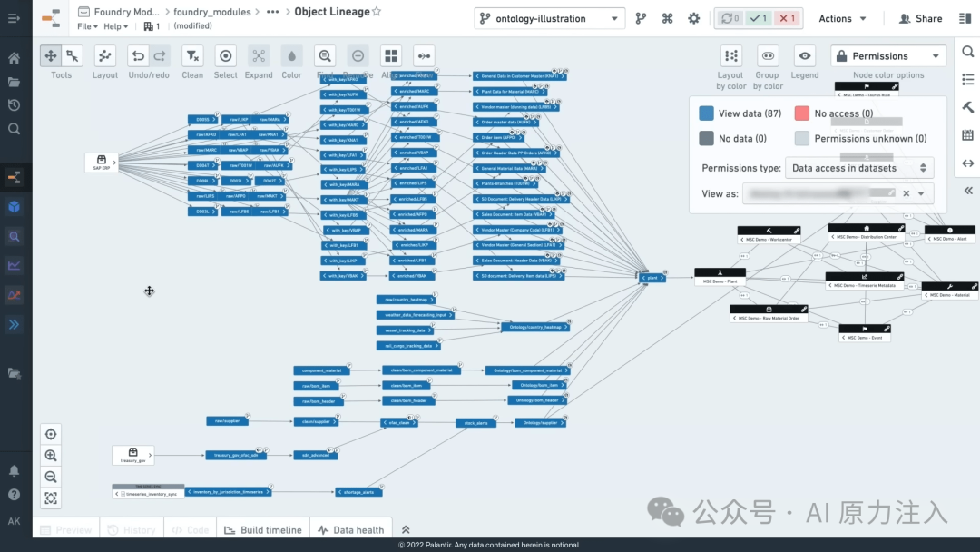Screen dimensions: 980x552
Task: Select the SAP ERP source node
Action: [x=102, y=163]
